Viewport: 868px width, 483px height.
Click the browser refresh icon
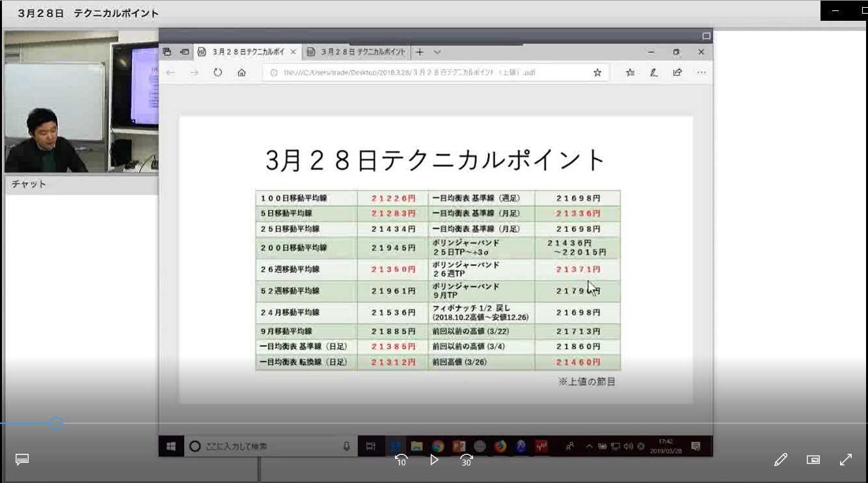(218, 72)
